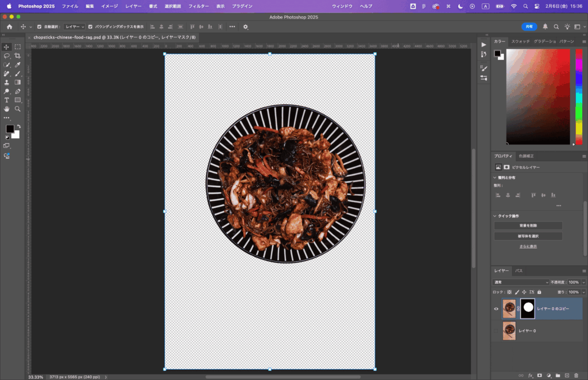Screen dimensions: 588x380
Task: Delete layer using the trash icon
Action: tap(576, 375)
